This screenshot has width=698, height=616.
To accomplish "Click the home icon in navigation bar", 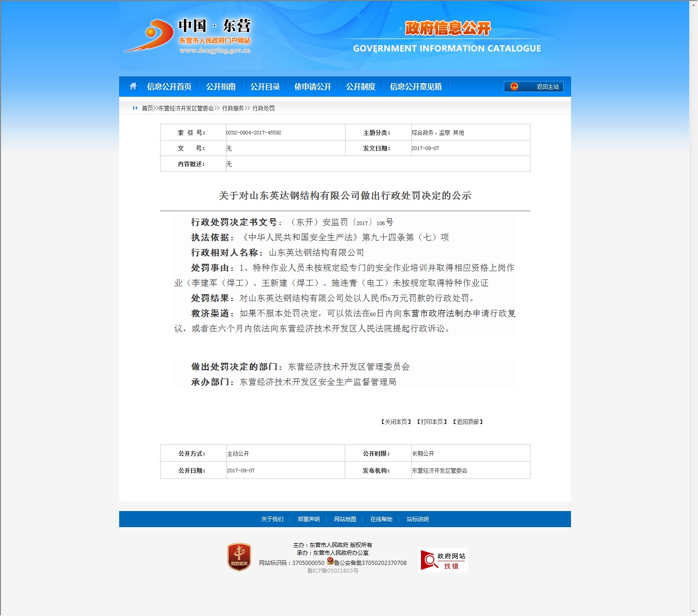I will [x=133, y=87].
